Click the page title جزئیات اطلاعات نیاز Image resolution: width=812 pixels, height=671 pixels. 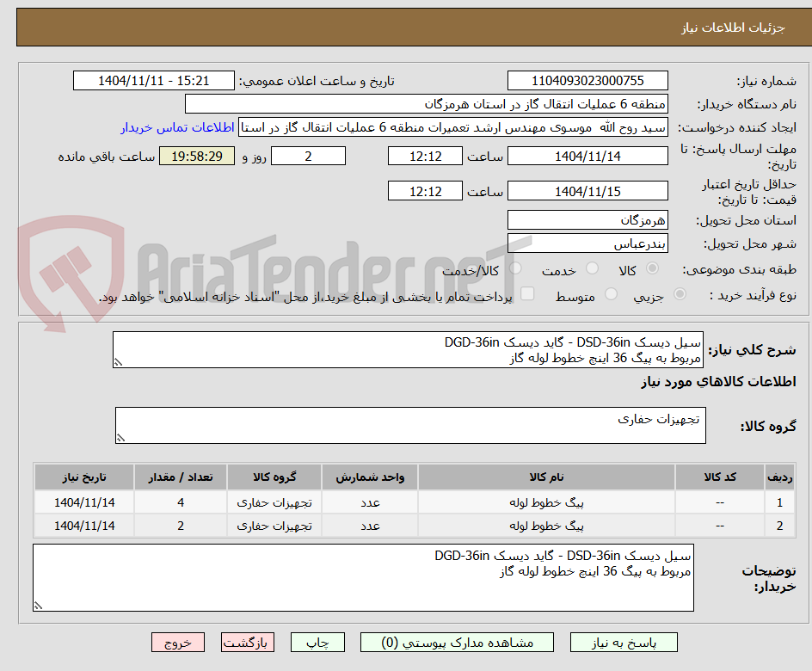(x=733, y=28)
